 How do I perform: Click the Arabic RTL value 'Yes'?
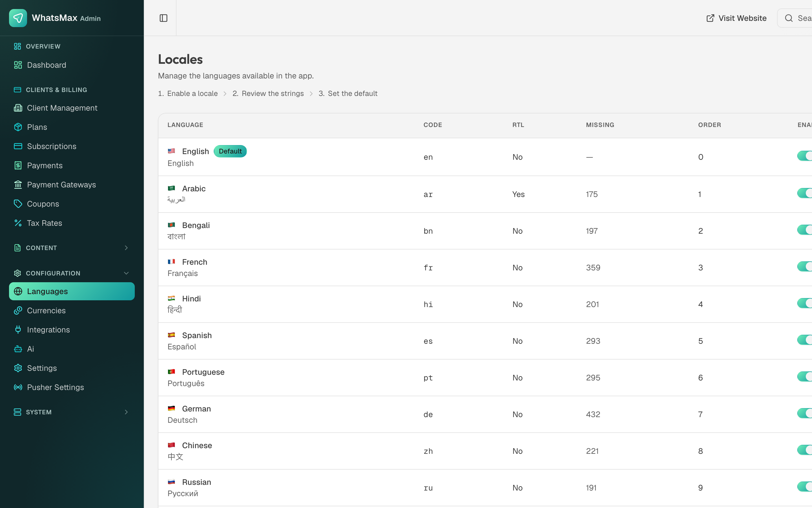click(518, 194)
